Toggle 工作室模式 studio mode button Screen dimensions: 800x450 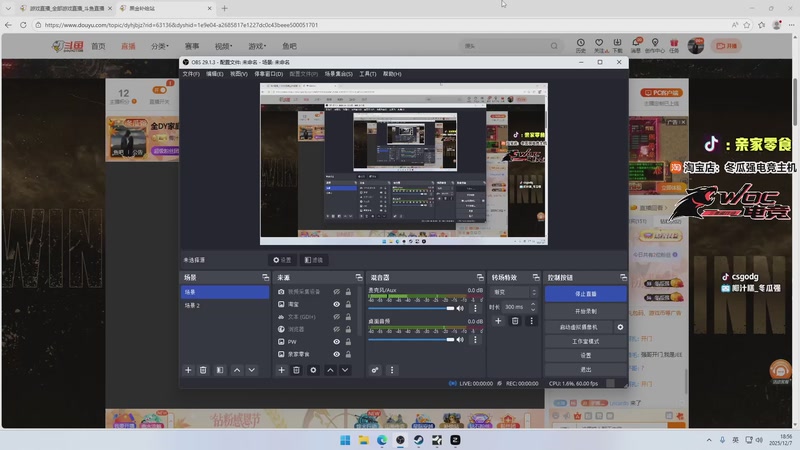(585, 341)
